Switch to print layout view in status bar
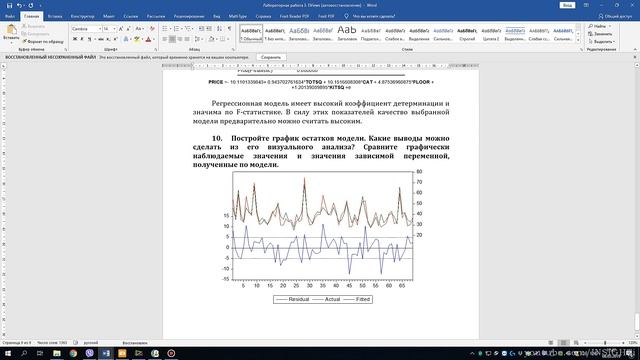This screenshot has width=640, height=360. tap(563, 343)
